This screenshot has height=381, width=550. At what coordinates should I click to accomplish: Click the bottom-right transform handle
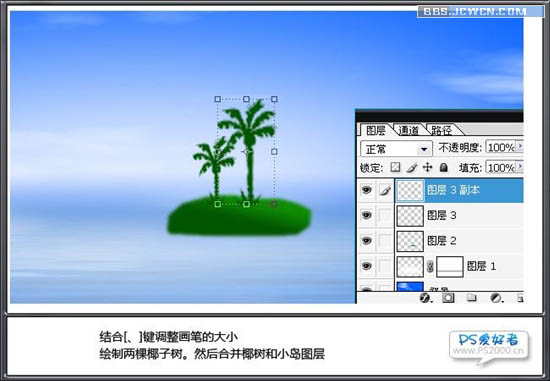[x=274, y=204]
